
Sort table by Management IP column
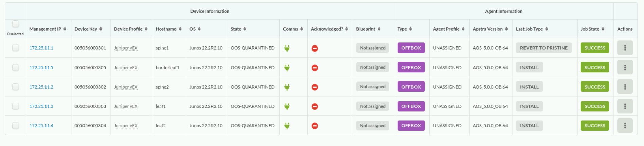(x=48, y=29)
